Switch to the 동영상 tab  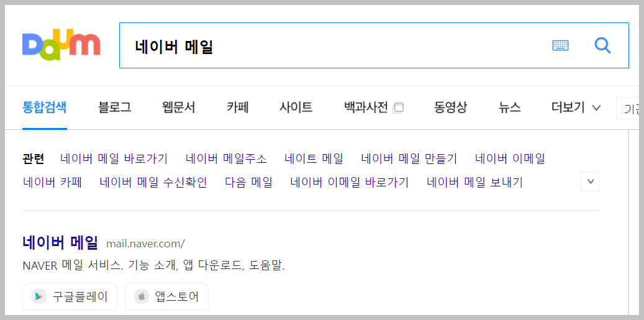point(451,107)
